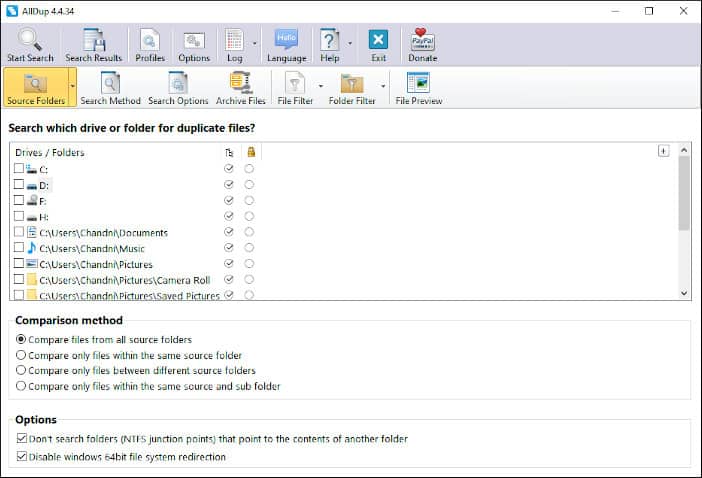Viewport: 702px width, 478px height.
Task: Toggle subfolder scan for D: drive
Action: coord(229,184)
